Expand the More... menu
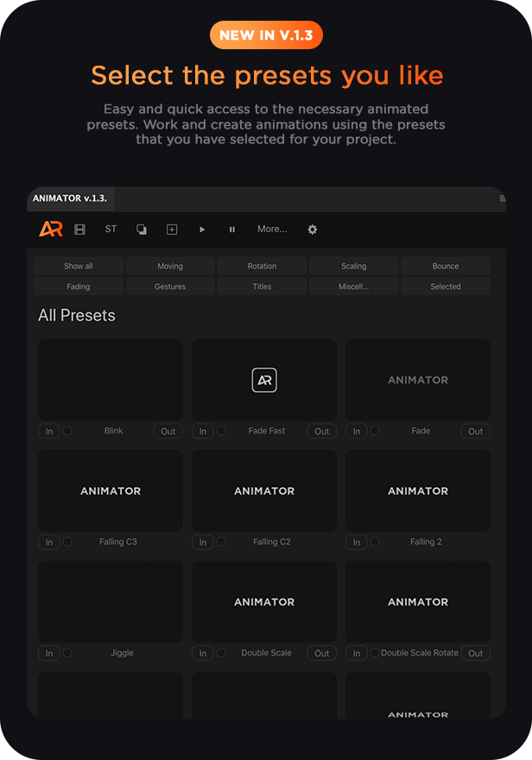Screen dimensions: 532x760 pos(272,229)
